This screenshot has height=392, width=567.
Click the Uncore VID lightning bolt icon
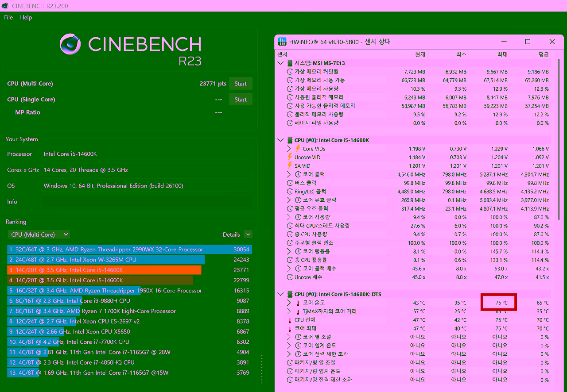click(290, 157)
